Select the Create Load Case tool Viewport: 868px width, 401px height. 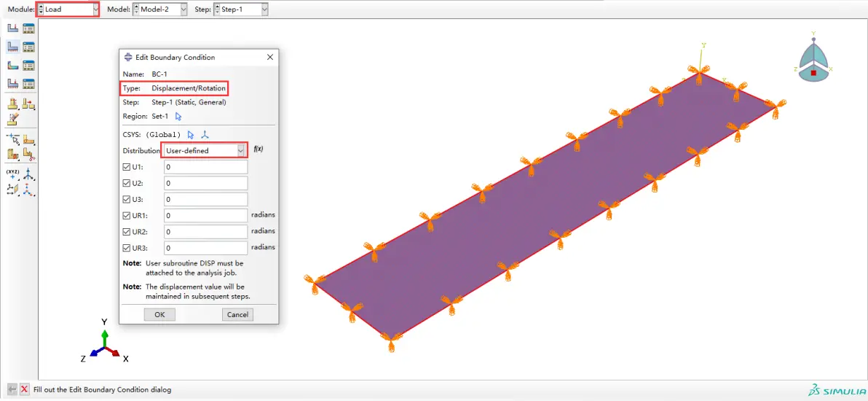[12, 84]
